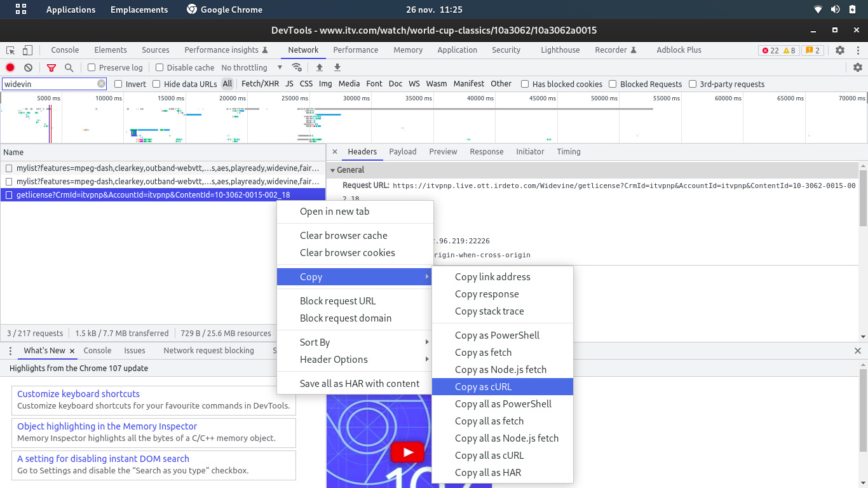Tick the Disable cache checkbox
Screen dimensions: 868x488
pyautogui.click(x=159, y=67)
